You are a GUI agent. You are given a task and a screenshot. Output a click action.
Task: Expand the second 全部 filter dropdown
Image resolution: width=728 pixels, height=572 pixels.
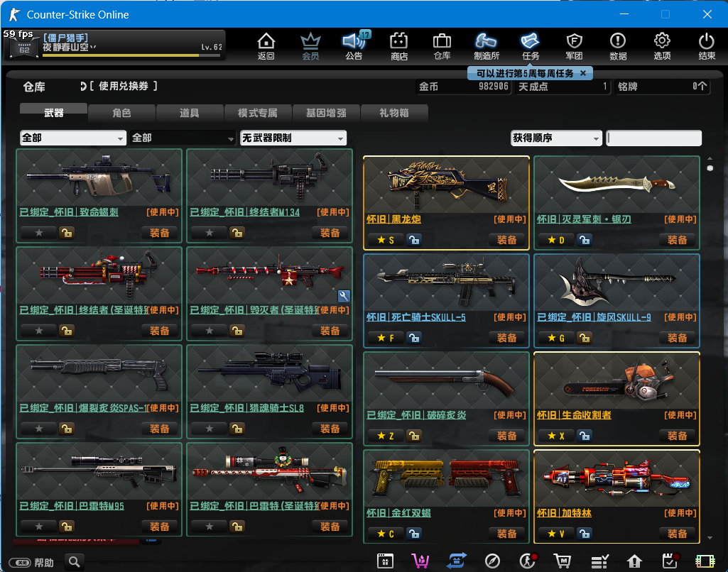pyautogui.click(x=183, y=138)
